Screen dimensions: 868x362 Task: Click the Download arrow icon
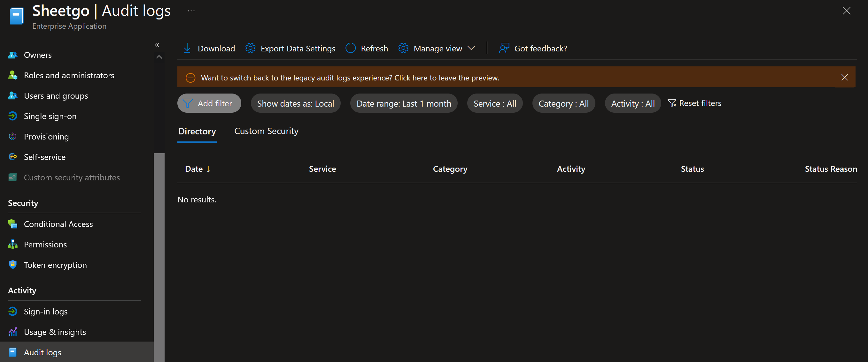point(187,49)
